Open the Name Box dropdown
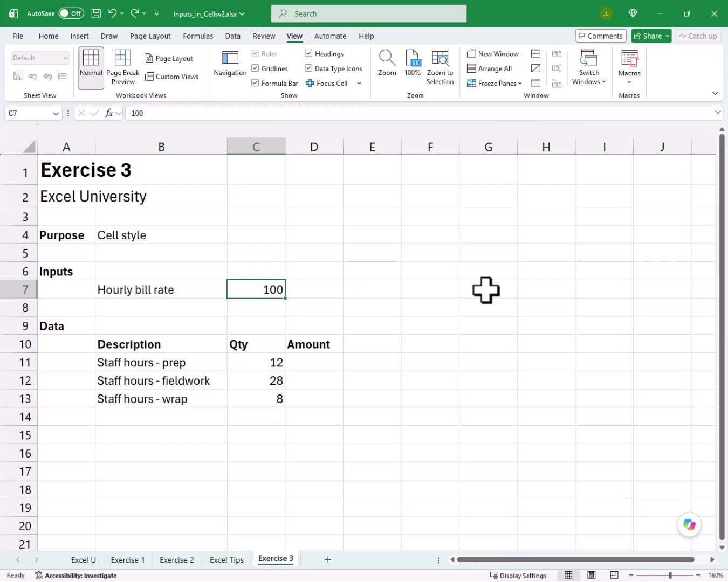Screen dimensions: 728x582 click(56, 113)
